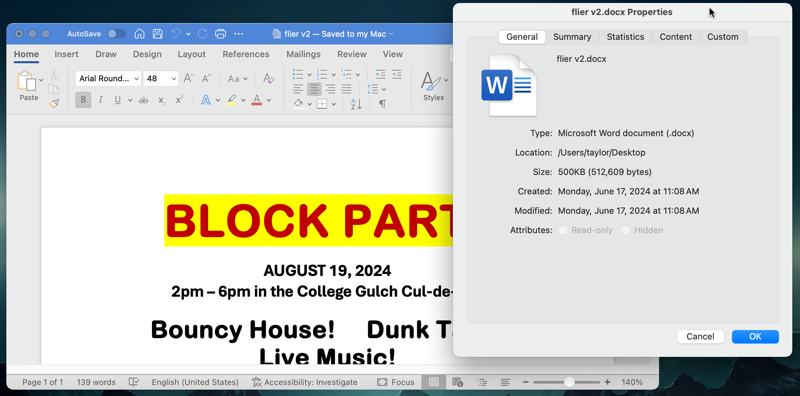The image size is (800, 396).
Task: Expand the document title dropdown chevron
Action: (x=391, y=34)
